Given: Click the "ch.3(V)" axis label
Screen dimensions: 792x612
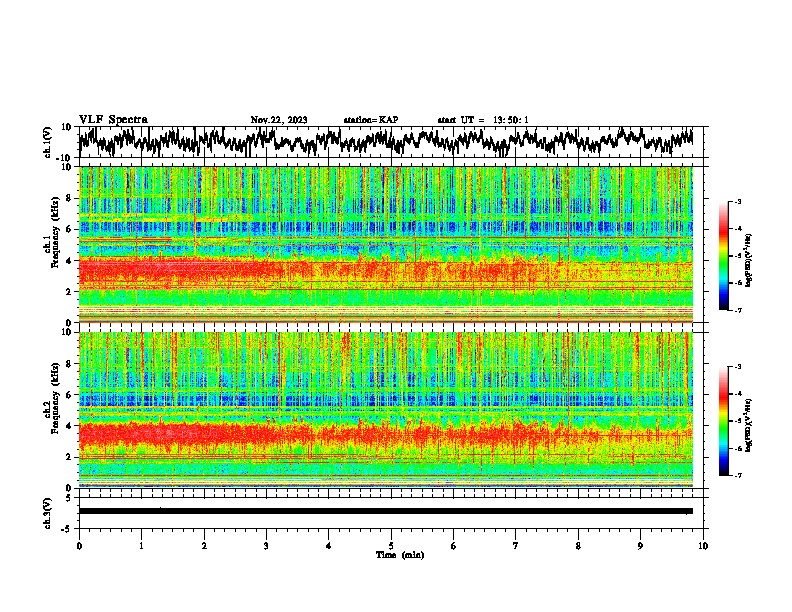Looking at the screenshot, I should 48,513.
